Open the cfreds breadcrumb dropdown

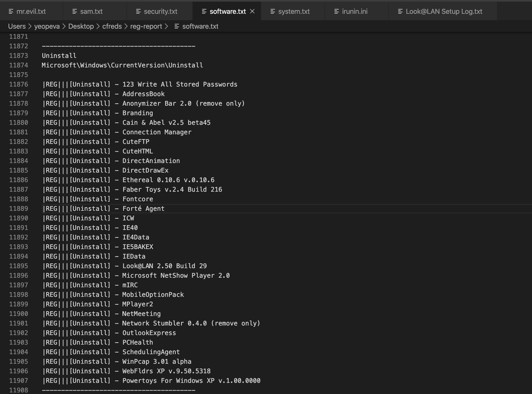(112, 27)
